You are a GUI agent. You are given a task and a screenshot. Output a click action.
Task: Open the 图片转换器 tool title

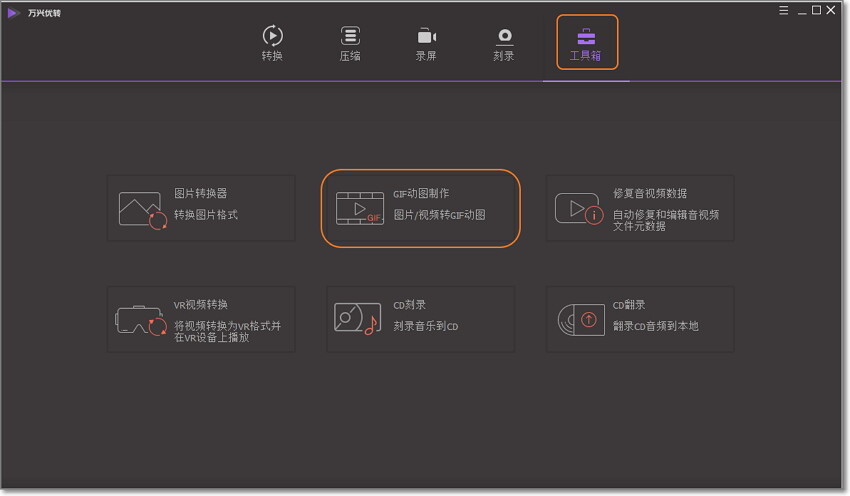tap(201, 194)
